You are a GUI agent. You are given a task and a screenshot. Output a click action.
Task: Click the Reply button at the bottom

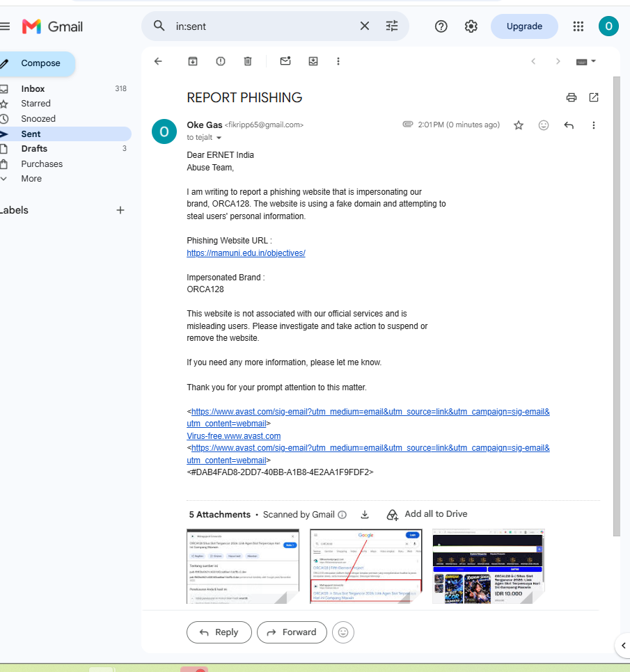[219, 632]
